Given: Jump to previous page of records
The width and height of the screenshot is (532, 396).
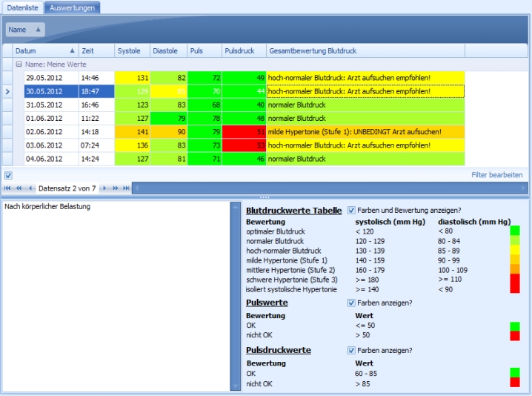Looking at the screenshot, I should pos(19,188).
